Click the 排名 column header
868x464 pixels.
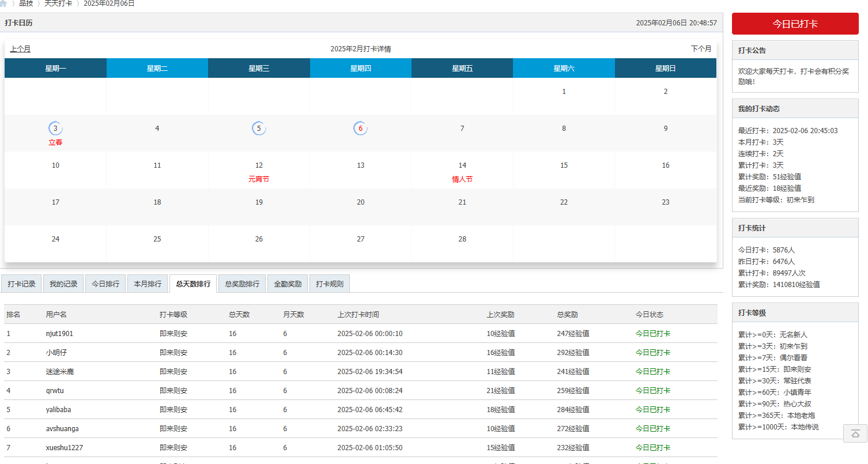tap(13, 315)
